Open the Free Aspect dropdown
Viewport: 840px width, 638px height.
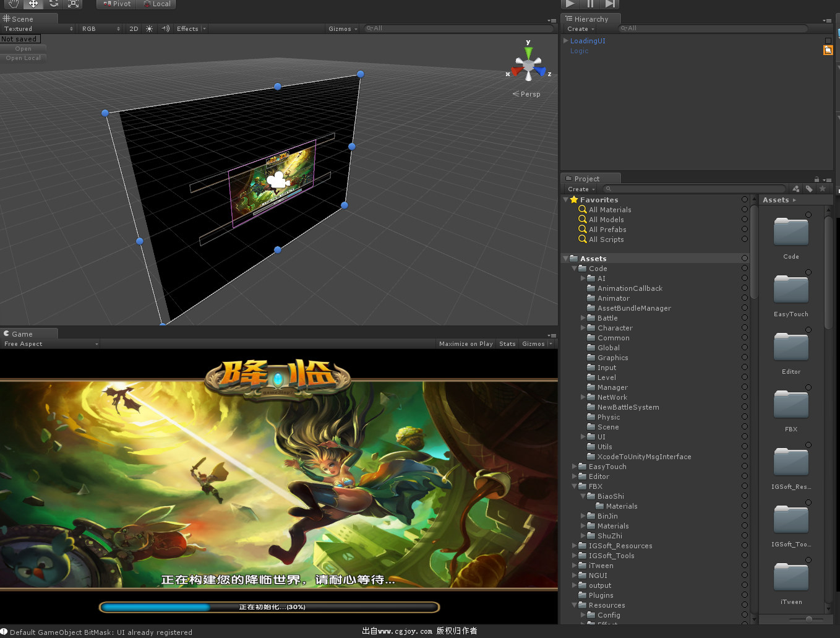coord(51,344)
